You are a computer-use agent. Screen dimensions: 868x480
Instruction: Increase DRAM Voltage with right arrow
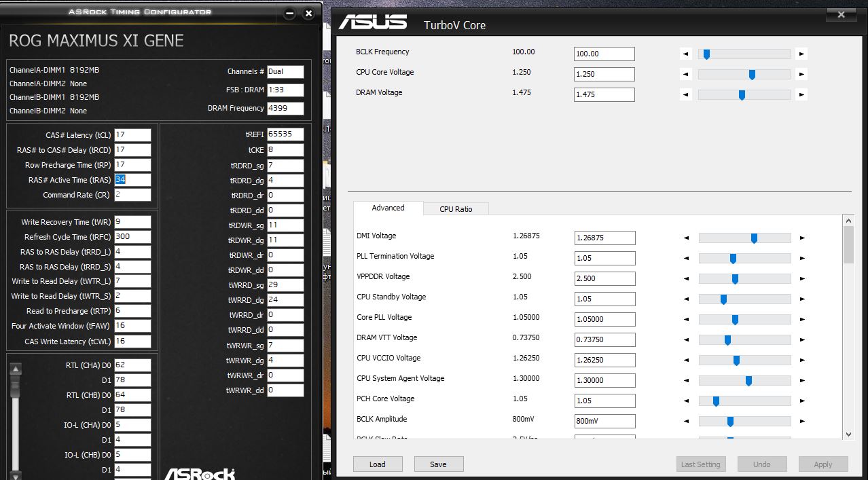coord(802,95)
